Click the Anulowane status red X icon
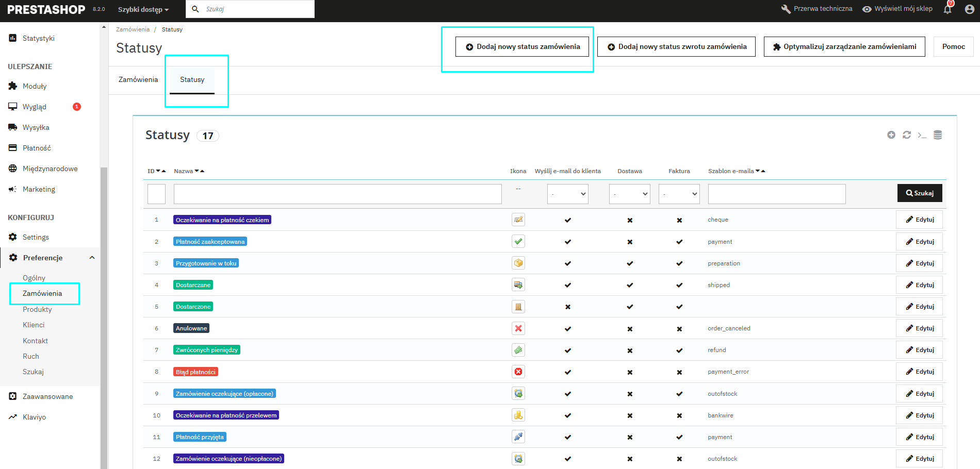 [x=518, y=328]
